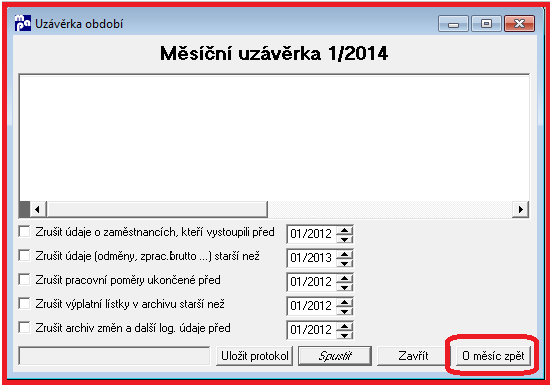Close the dialog with Zavřít button
This screenshot has width=550, height=385.
tap(413, 356)
